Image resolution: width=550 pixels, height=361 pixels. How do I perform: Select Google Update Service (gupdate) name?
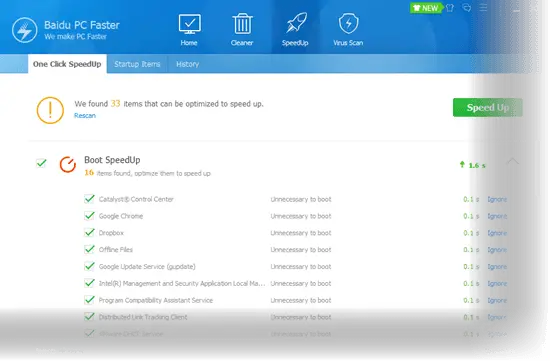coord(147,267)
